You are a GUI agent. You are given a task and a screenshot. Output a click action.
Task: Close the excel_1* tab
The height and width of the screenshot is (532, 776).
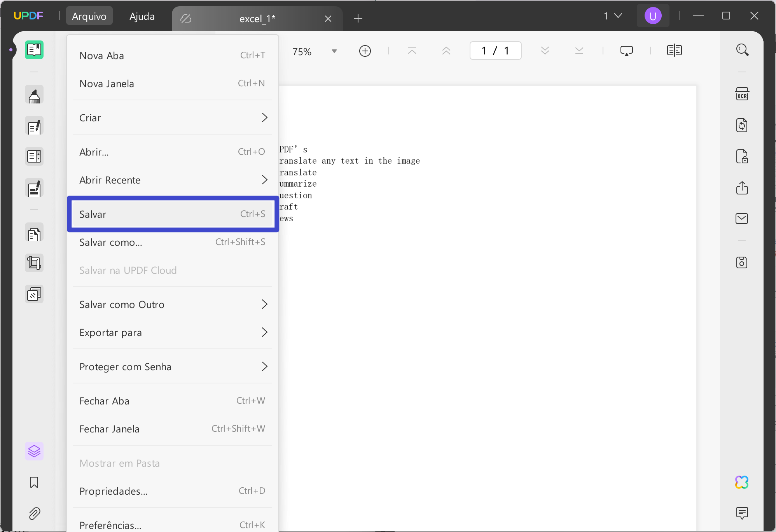pyautogui.click(x=328, y=19)
